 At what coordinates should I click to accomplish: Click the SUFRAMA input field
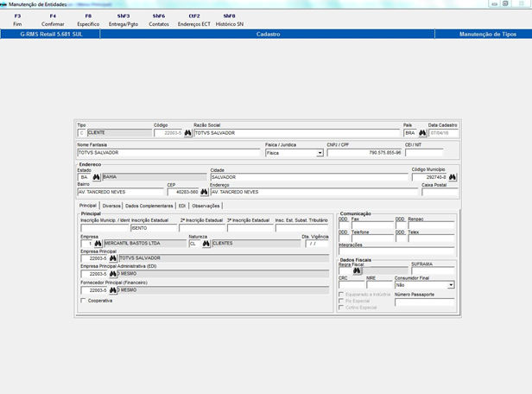433,270
